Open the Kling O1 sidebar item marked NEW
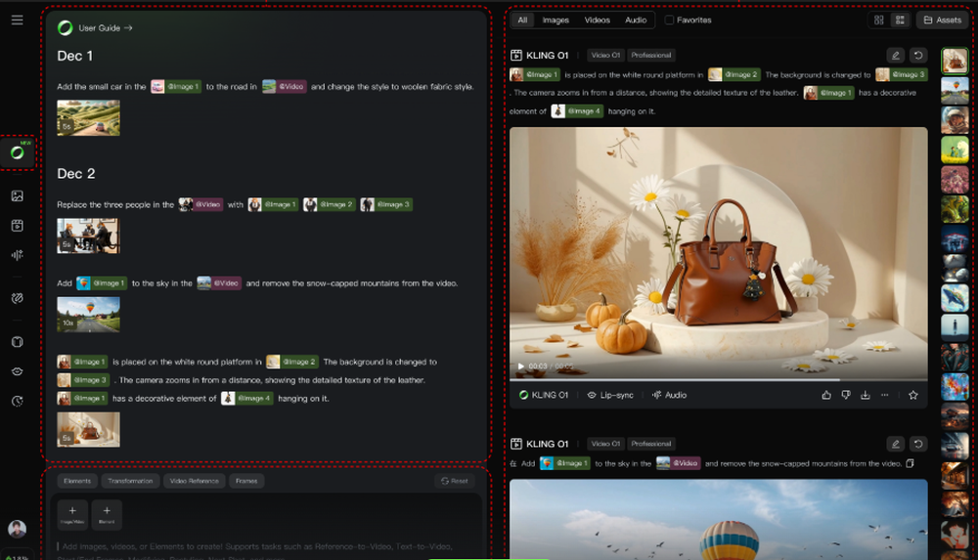978x560 pixels. (18, 152)
